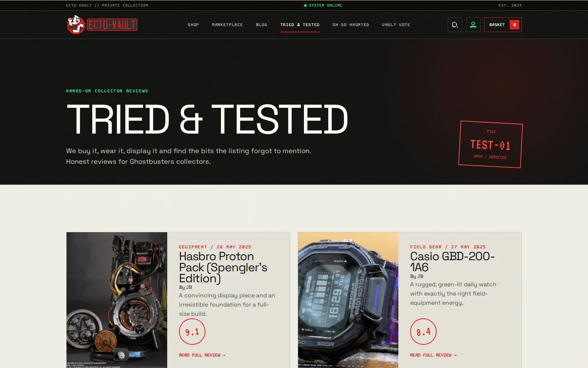588x368 pixels.
Task: Click 'Equipment / 26 May 2025' label
Action: pos(215,247)
